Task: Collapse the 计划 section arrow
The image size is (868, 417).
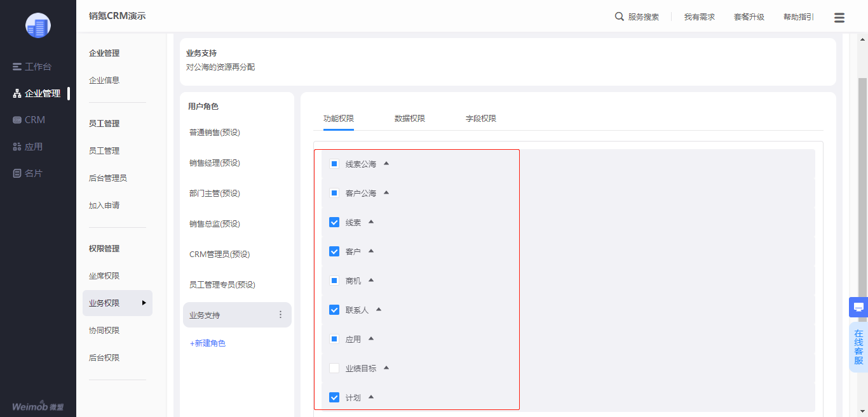Action: point(371,397)
